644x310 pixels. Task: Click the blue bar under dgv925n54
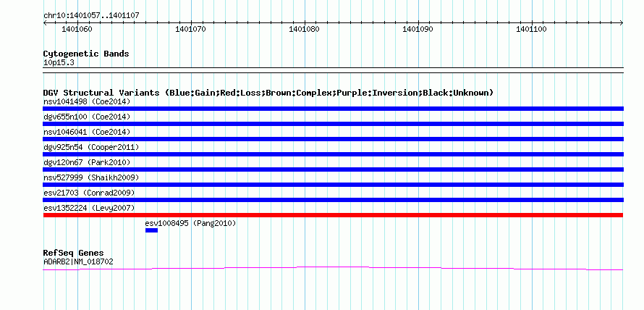tap(333, 154)
